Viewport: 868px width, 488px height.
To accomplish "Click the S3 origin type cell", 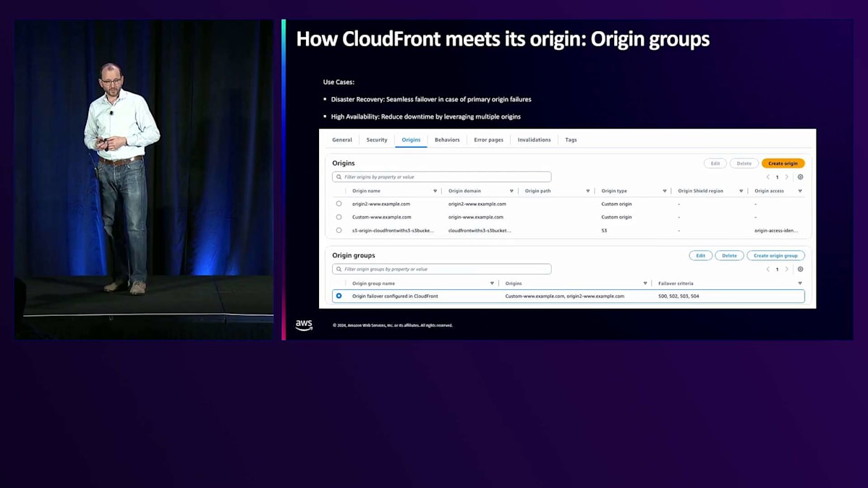I will pyautogui.click(x=604, y=230).
